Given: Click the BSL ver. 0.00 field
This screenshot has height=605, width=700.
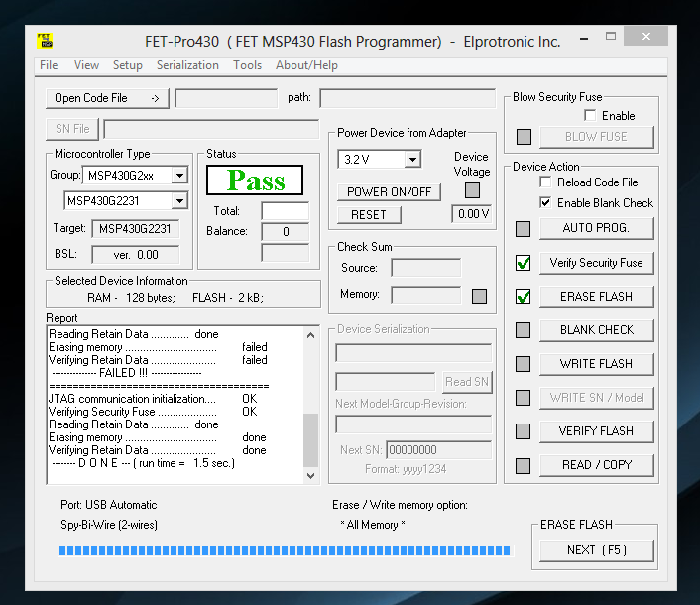Looking at the screenshot, I should click(x=135, y=255).
